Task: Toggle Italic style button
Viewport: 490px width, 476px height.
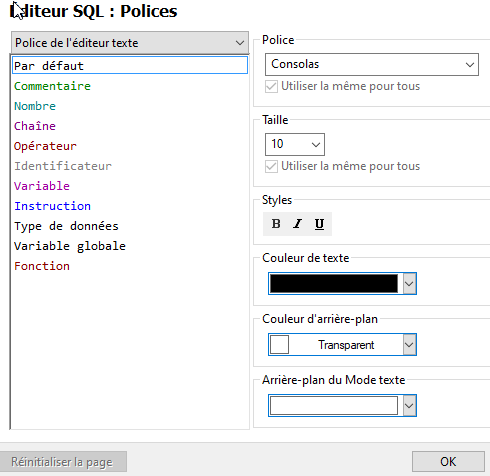Action: click(x=297, y=224)
